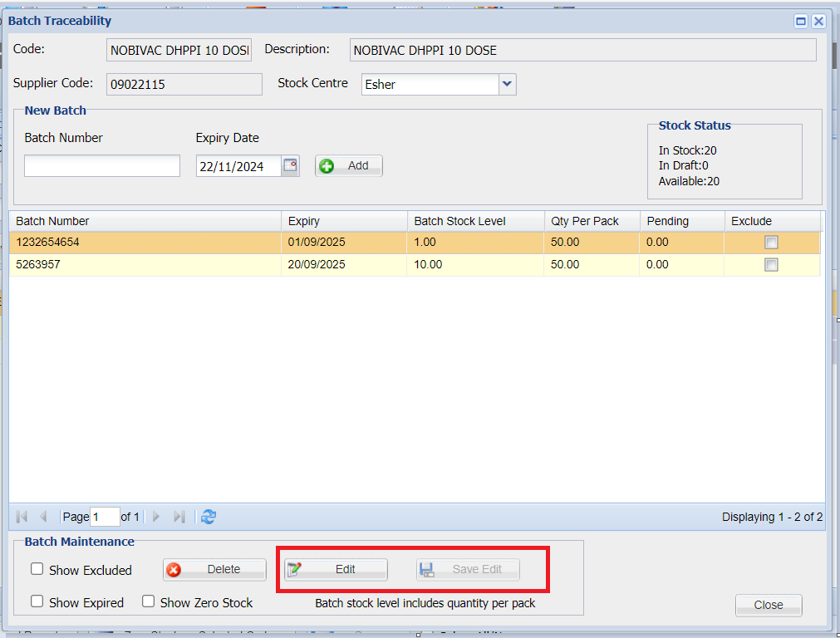840x638 pixels.
Task: Click expiry cell 20/09/2025
Action: pyautogui.click(x=345, y=265)
